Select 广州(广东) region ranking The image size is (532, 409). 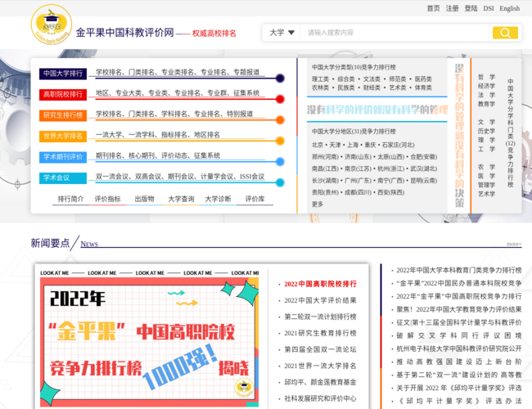point(358,181)
